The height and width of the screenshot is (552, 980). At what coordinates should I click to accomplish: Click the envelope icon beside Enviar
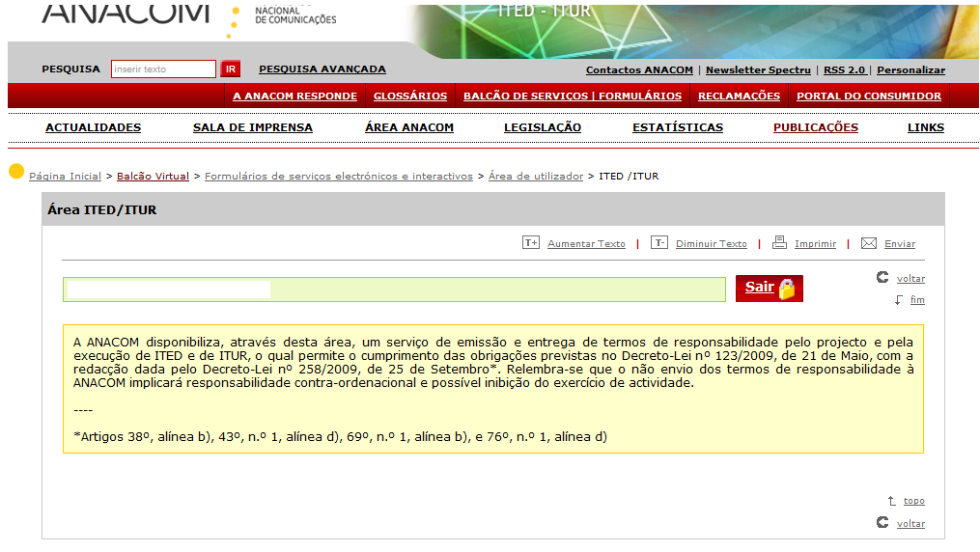868,243
